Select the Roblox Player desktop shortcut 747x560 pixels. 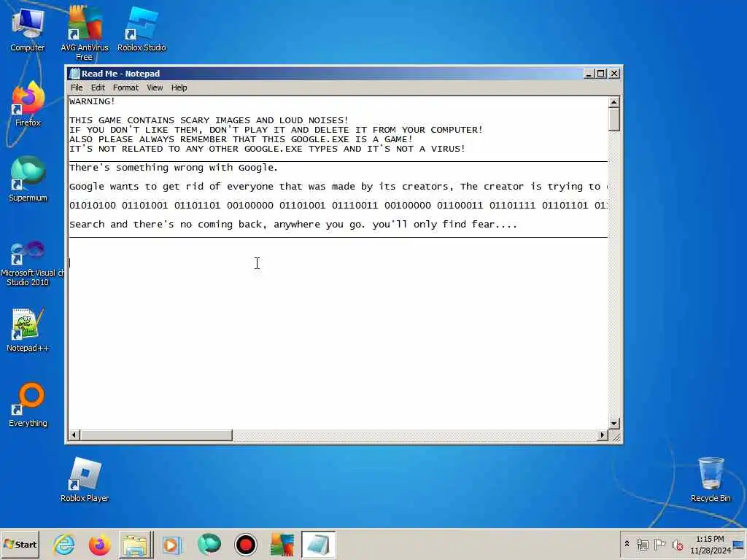85,480
